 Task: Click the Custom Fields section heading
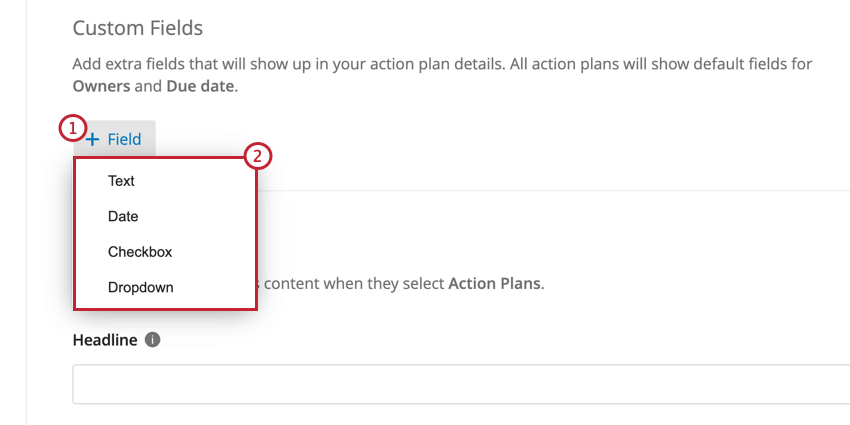[138, 27]
